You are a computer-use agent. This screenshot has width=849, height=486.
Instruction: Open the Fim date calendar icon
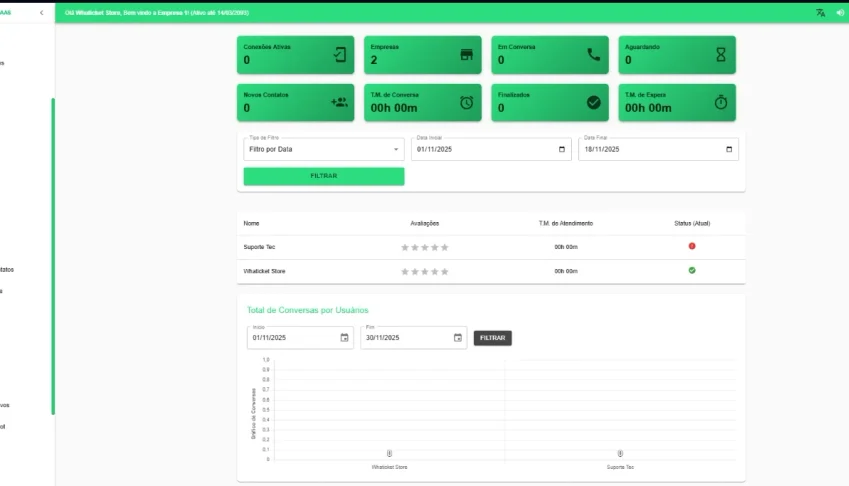(458, 338)
